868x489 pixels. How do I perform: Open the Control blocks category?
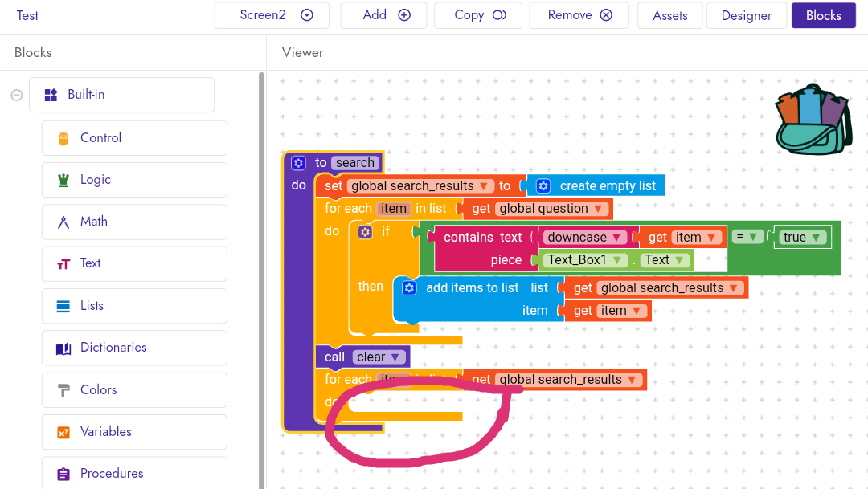tap(134, 138)
